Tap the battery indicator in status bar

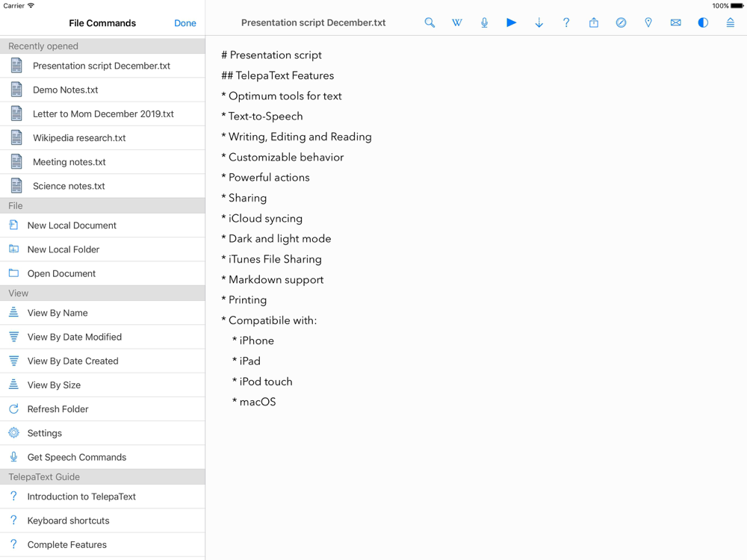pos(737,6)
